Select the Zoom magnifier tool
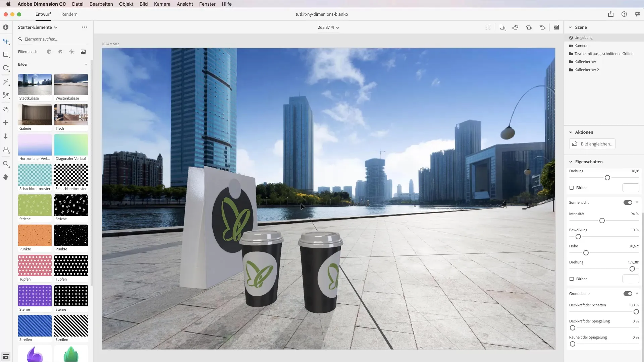 [6, 164]
